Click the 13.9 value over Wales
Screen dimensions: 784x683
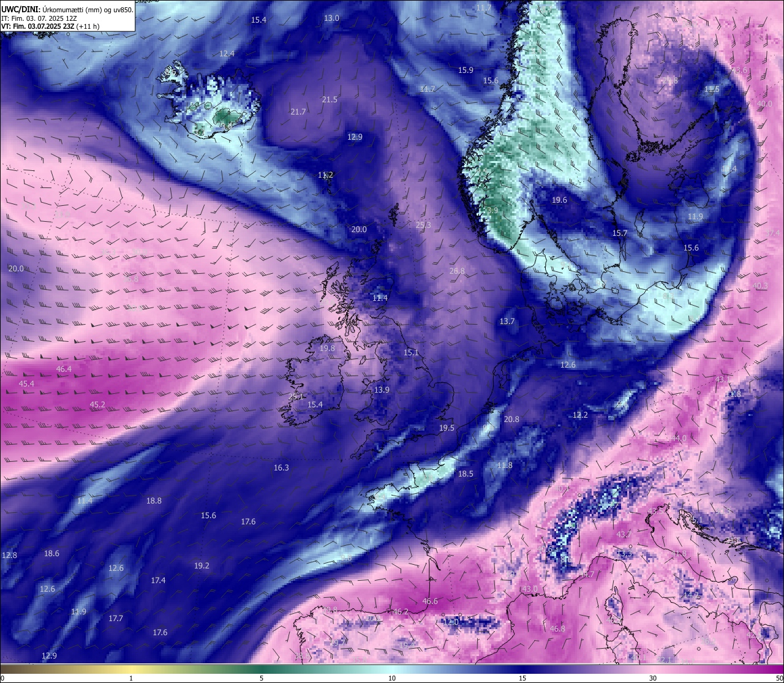382,390
